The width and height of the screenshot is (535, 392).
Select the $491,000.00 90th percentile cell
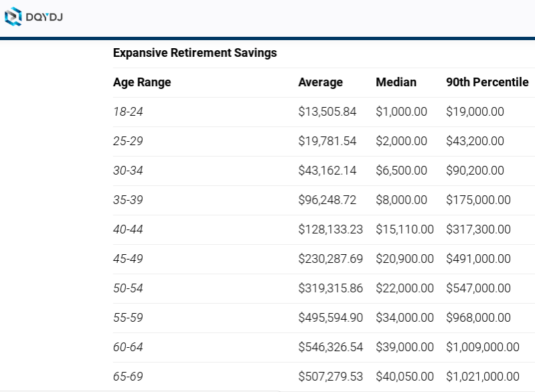[x=478, y=259]
